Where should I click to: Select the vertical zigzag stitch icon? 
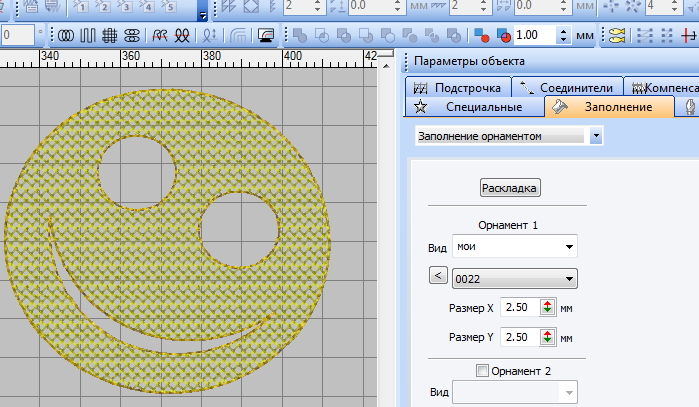[x=87, y=35]
